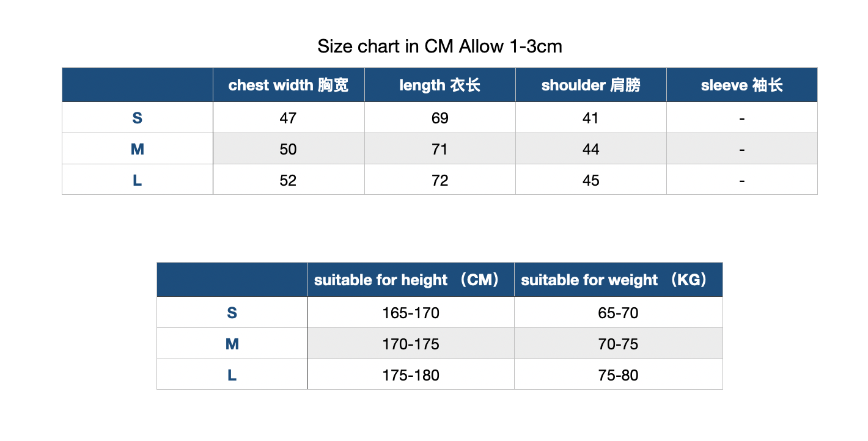Image resolution: width=868 pixels, height=441 pixels.
Task: Select height range 165-170 cell
Action: coord(411,313)
